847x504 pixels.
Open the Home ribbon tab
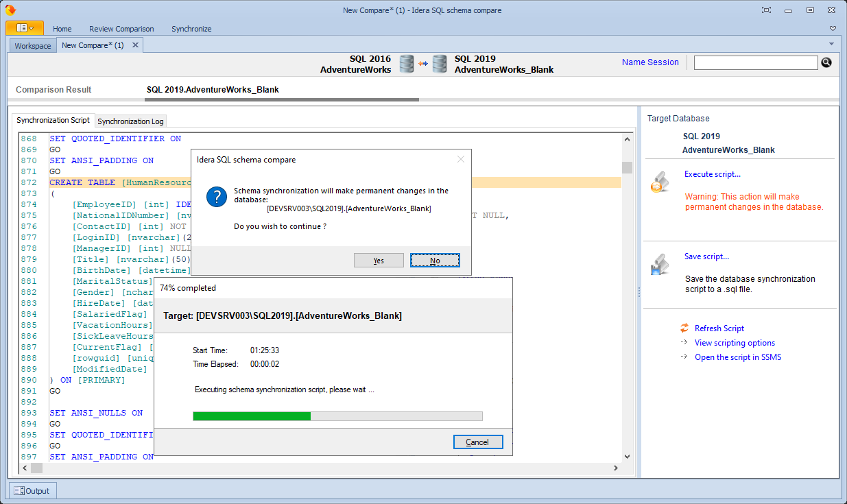tap(62, 29)
